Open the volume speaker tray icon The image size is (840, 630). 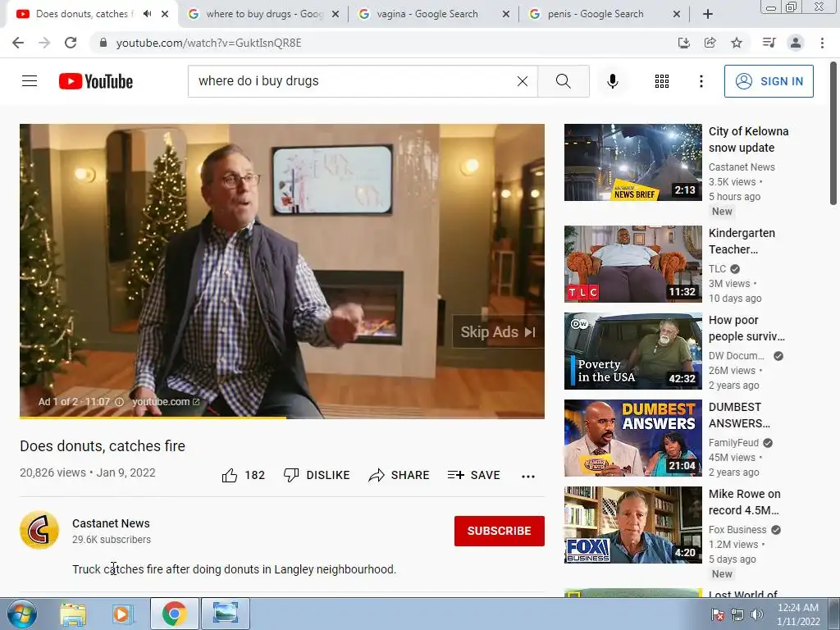756,614
